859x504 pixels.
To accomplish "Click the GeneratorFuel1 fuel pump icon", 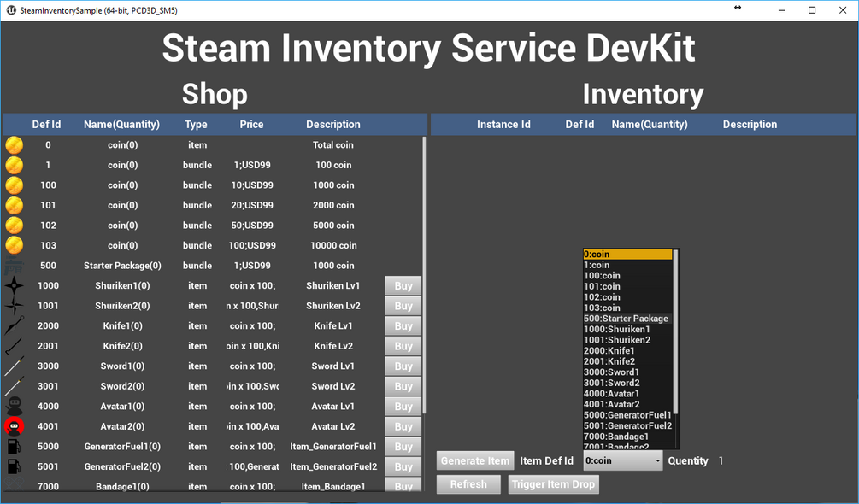I will pos(15,447).
